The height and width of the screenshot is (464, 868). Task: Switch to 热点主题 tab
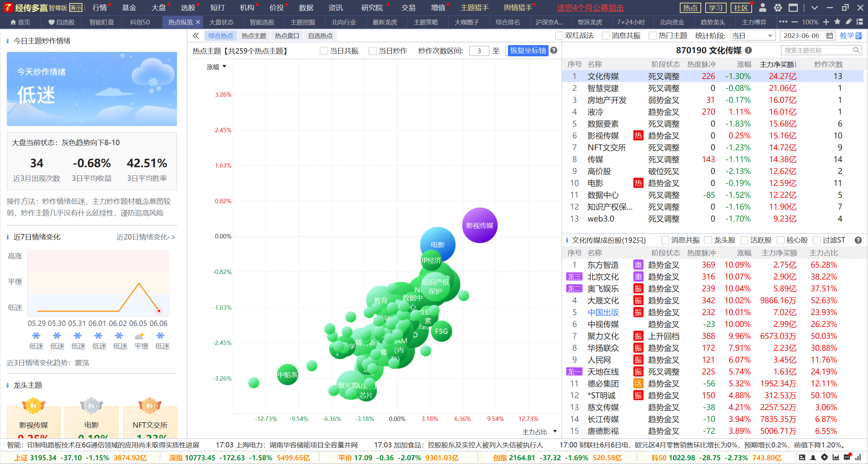[254, 36]
